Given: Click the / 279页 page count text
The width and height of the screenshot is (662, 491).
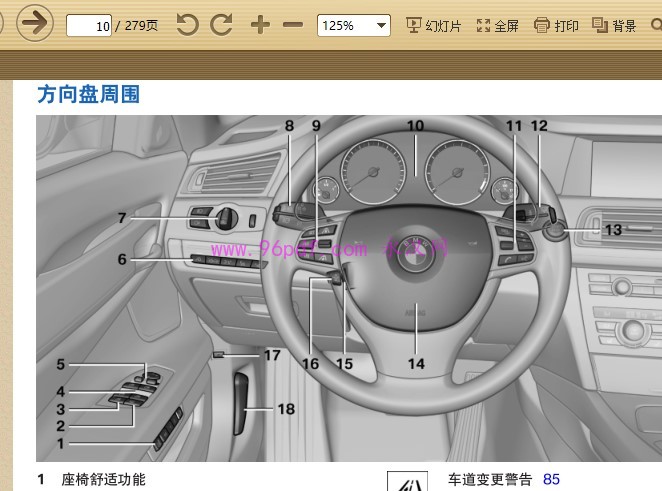Looking at the screenshot, I should pos(136,26).
